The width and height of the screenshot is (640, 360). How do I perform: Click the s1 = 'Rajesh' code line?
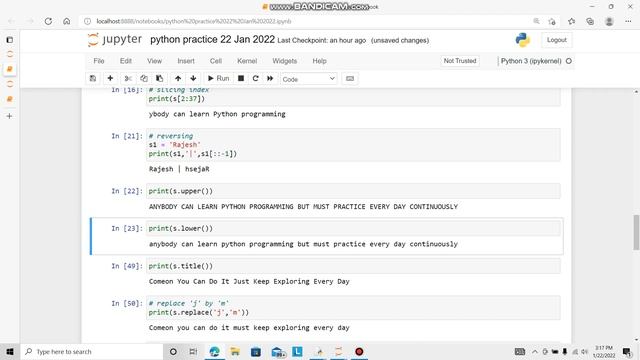tap(175, 145)
